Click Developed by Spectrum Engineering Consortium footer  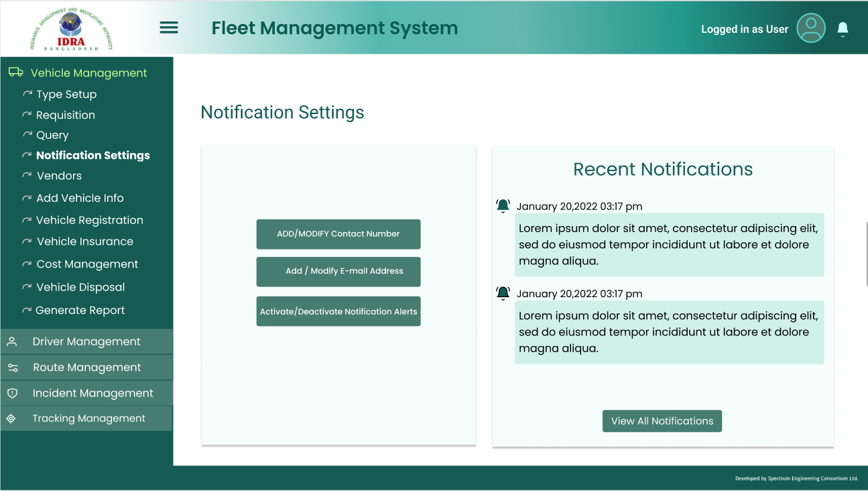[796, 478]
